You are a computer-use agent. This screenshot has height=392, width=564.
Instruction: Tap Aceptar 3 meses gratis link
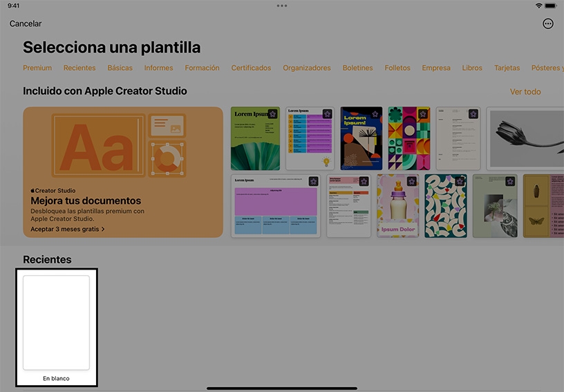pyautogui.click(x=68, y=229)
